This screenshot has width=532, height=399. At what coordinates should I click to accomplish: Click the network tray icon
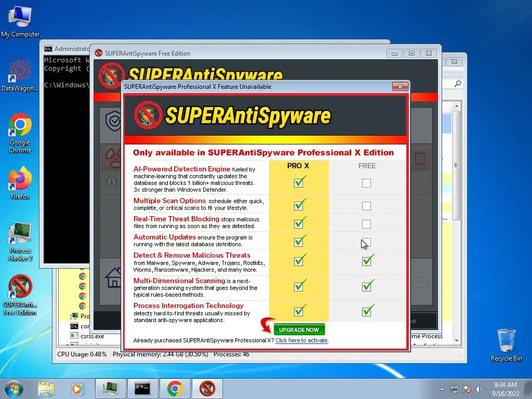[x=454, y=389]
